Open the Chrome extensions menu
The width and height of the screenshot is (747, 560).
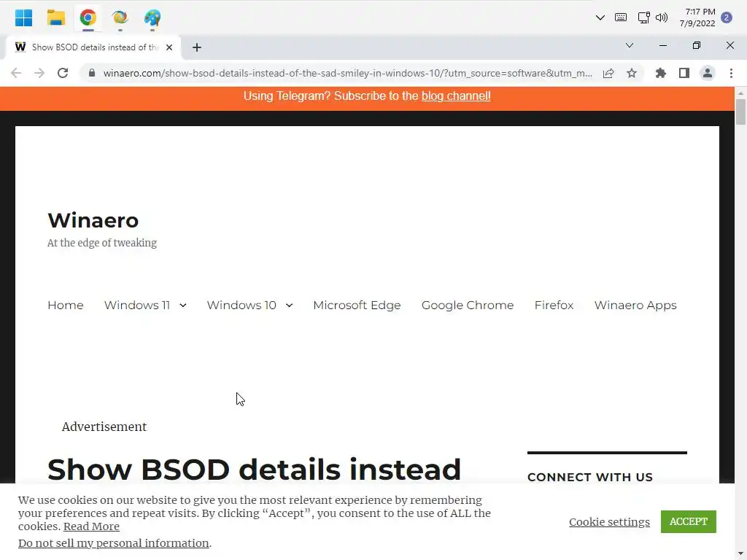click(661, 73)
